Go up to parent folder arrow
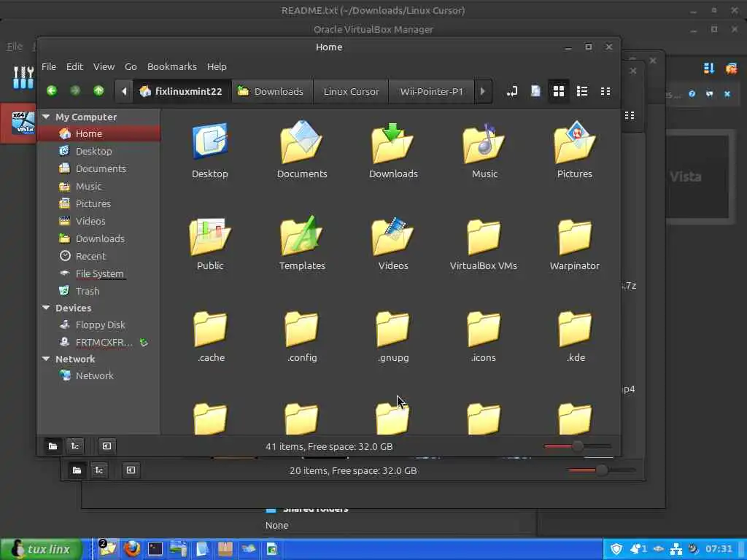The height and width of the screenshot is (560, 747). (98, 90)
